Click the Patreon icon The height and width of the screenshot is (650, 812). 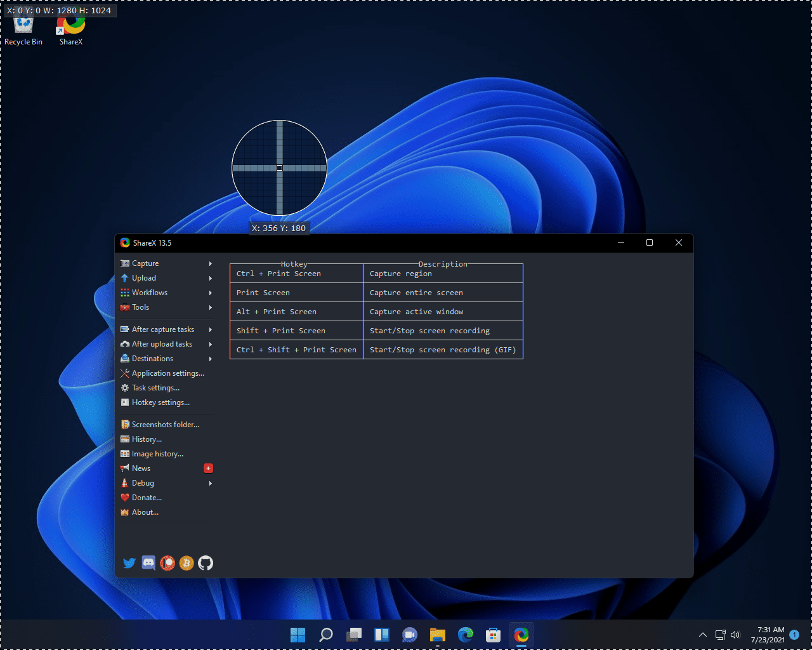point(167,563)
